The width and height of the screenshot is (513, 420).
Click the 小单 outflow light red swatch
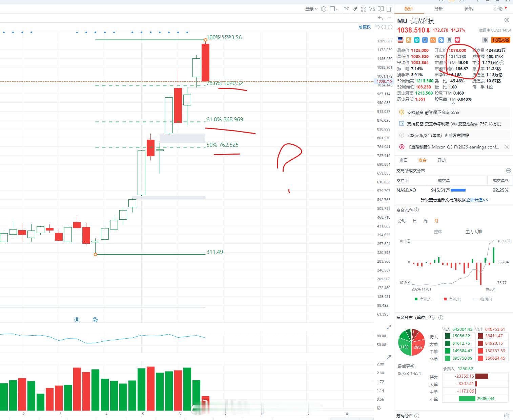coord(480,358)
